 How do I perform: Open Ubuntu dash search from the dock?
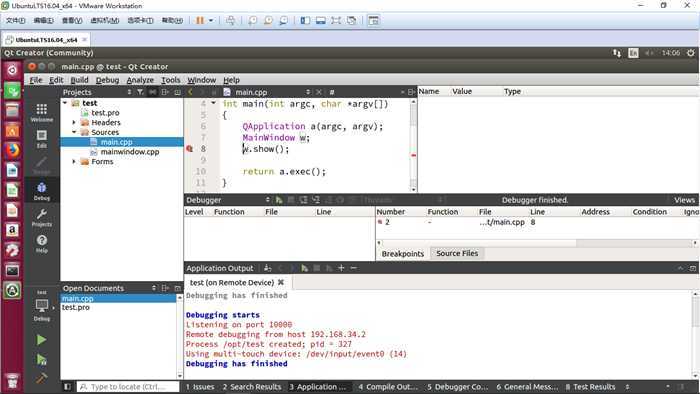point(12,70)
